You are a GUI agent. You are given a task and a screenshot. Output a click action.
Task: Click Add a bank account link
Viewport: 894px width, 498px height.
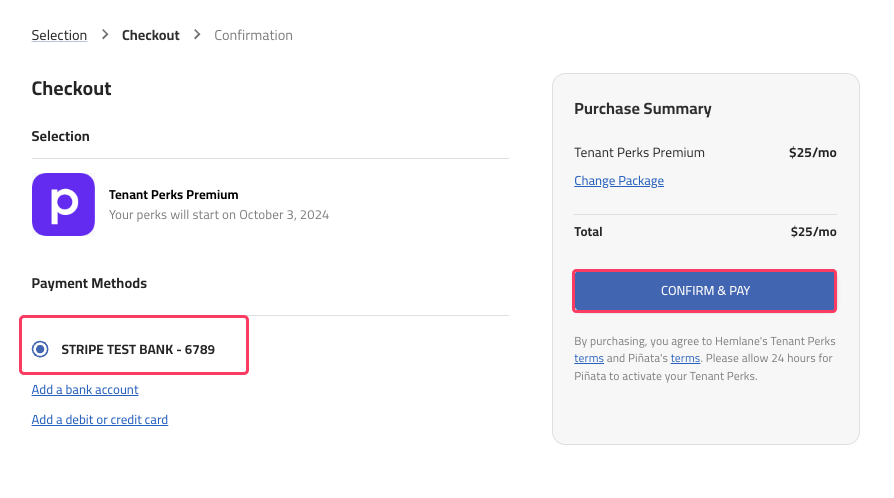coord(85,390)
